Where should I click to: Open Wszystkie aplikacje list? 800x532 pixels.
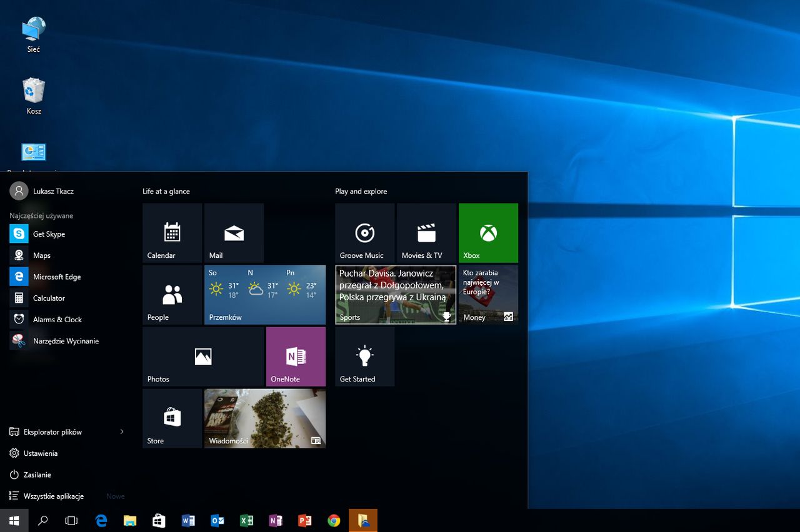coord(53,496)
